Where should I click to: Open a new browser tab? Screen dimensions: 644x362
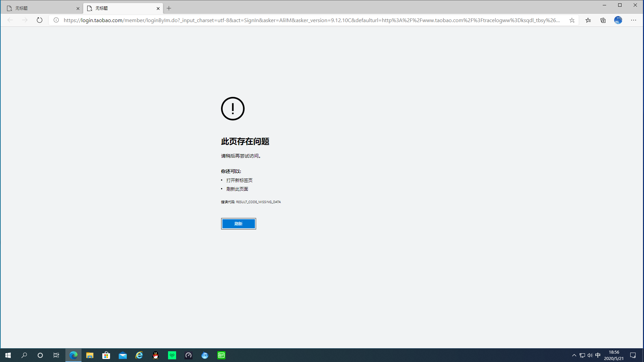click(x=169, y=8)
